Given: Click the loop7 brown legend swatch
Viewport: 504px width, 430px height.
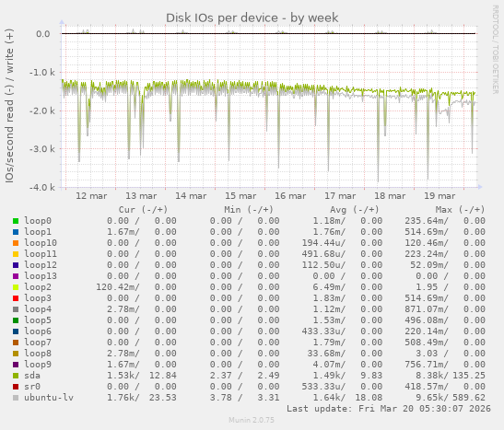Looking at the screenshot, I should (x=16, y=343).
